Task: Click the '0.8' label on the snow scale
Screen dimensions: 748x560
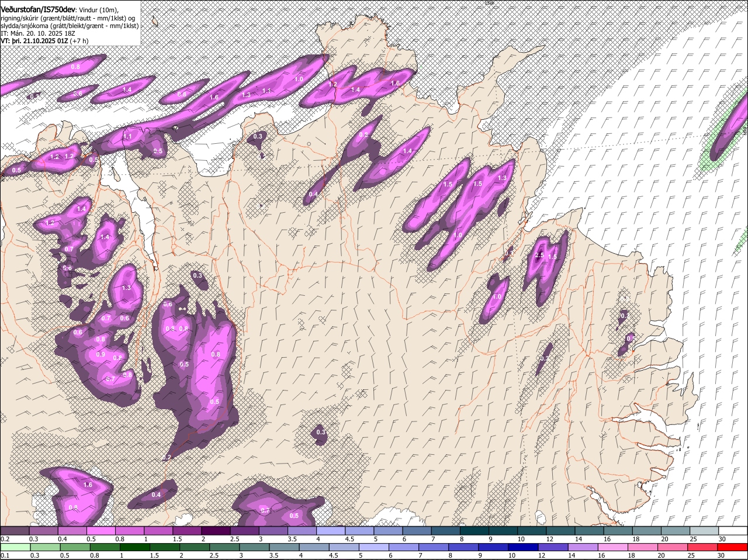Action: click(x=120, y=538)
